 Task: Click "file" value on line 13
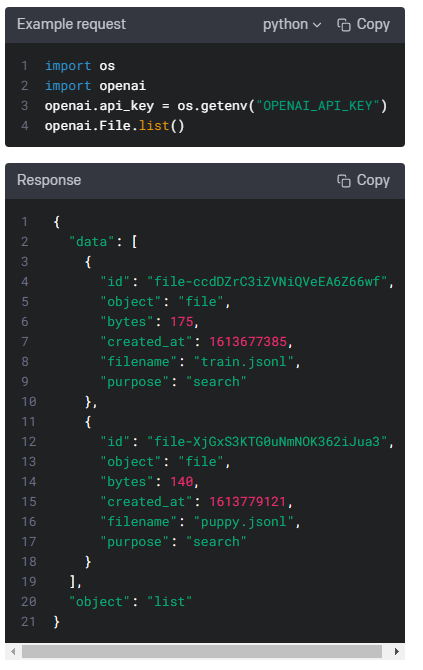201,462
